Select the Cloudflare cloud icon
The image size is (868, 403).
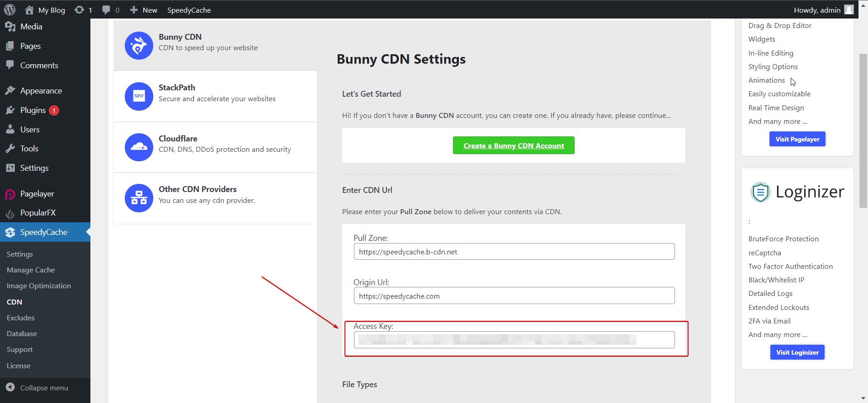click(x=139, y=147)
